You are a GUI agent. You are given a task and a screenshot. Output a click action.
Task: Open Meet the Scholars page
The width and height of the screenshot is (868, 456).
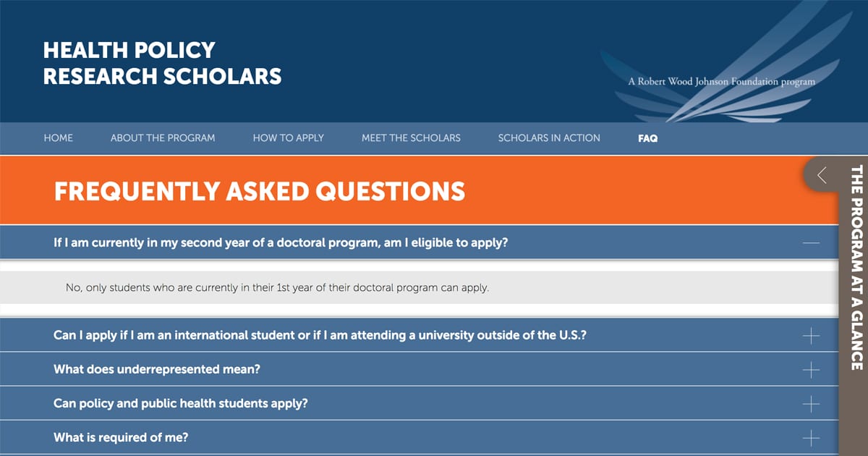point(411,138)
